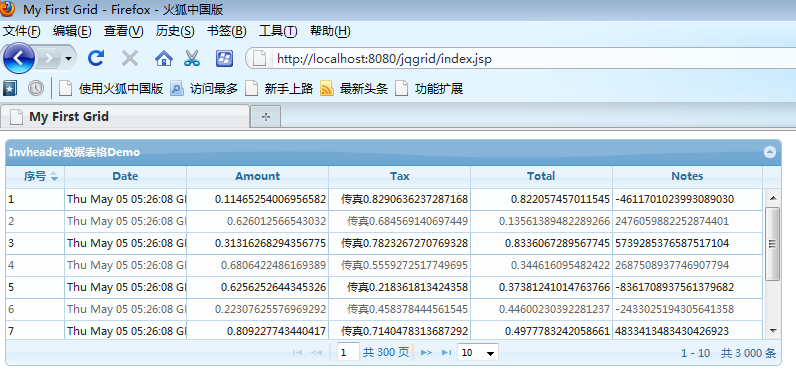Viewport: 796px width, 371px height.
Task: Click Notes cell 4833413483430426923
Action: (x=687, y=331)
